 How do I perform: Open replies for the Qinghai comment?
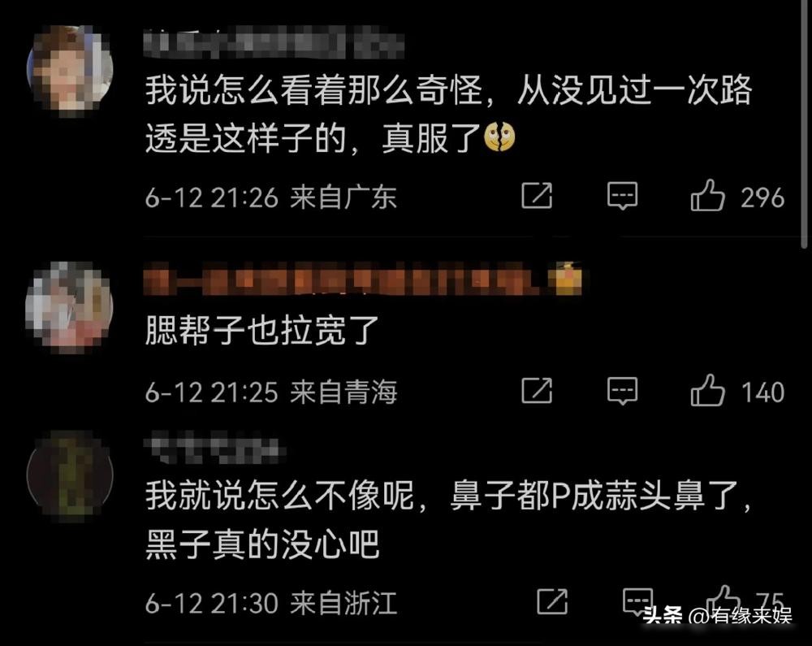click(x=622, y=391)
